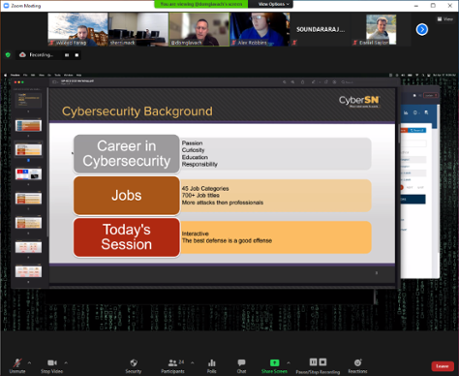The height and width of the screenshot is (376, 459).
Task: Click the red close dot of the Preview window
Action: coord(15,82)
